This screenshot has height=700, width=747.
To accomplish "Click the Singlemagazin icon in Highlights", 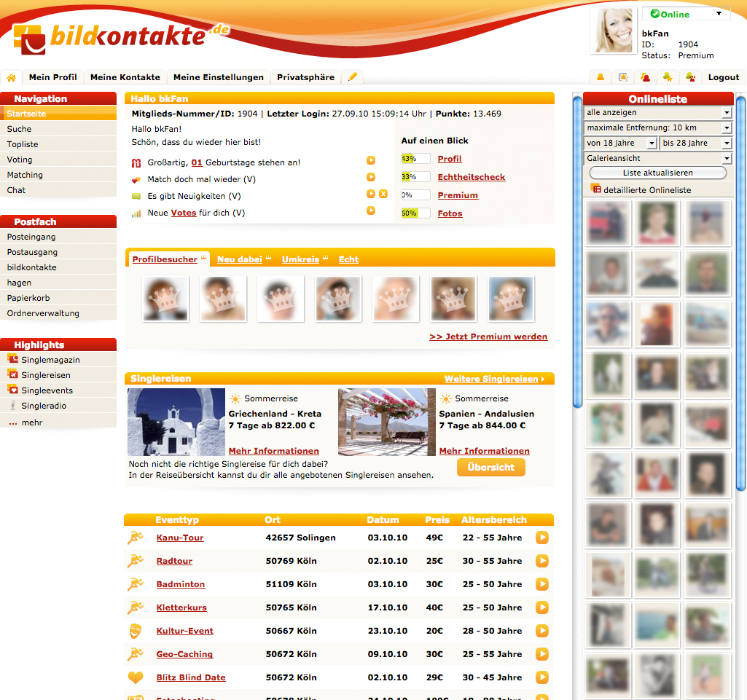I will coord(13,359).
